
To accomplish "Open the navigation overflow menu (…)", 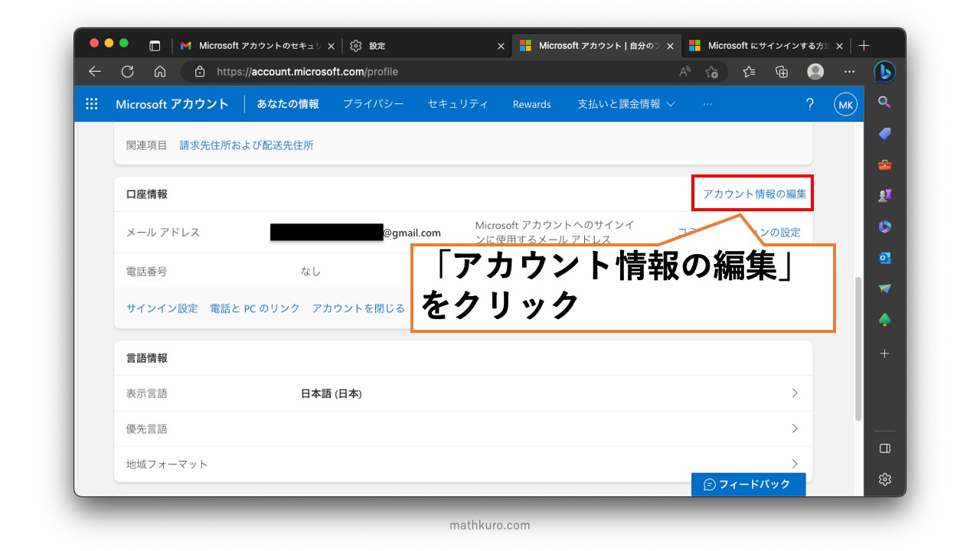I will [x=707, y=104].
